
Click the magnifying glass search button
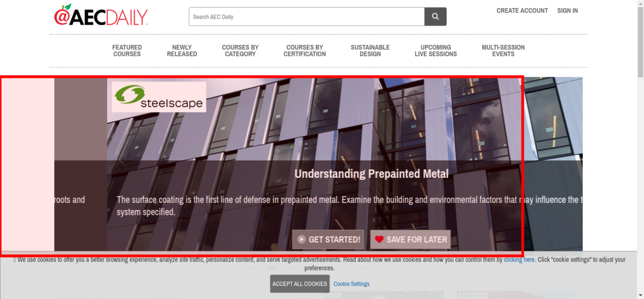point(435,16)
